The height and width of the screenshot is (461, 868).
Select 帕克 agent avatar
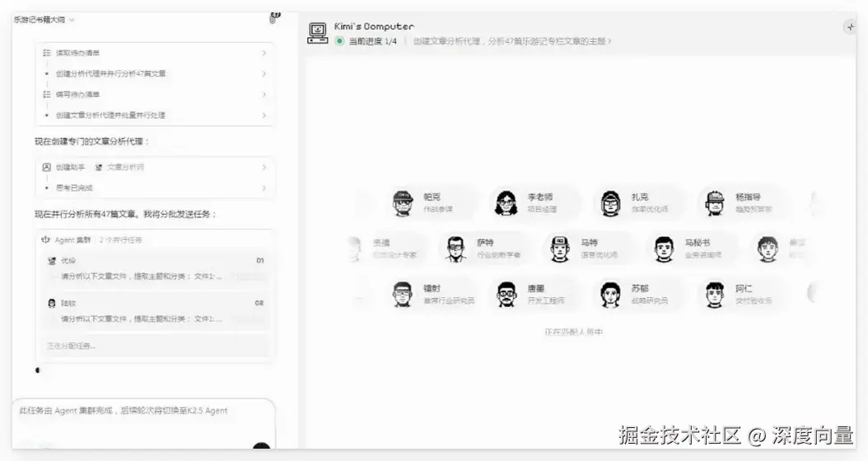[x=403, y=203]
